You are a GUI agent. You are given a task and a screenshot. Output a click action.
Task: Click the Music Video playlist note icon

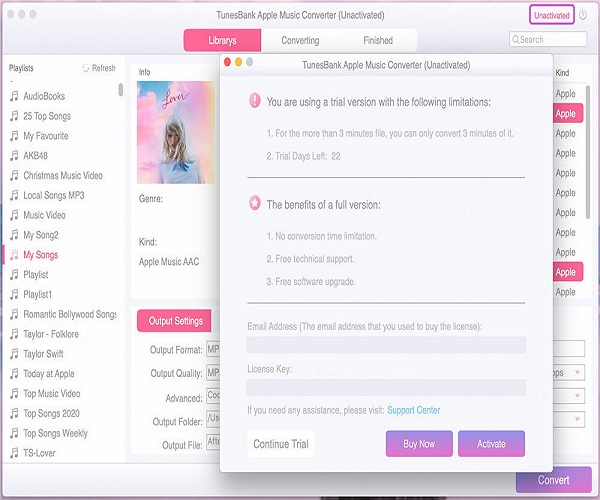[x=14, y=215]
